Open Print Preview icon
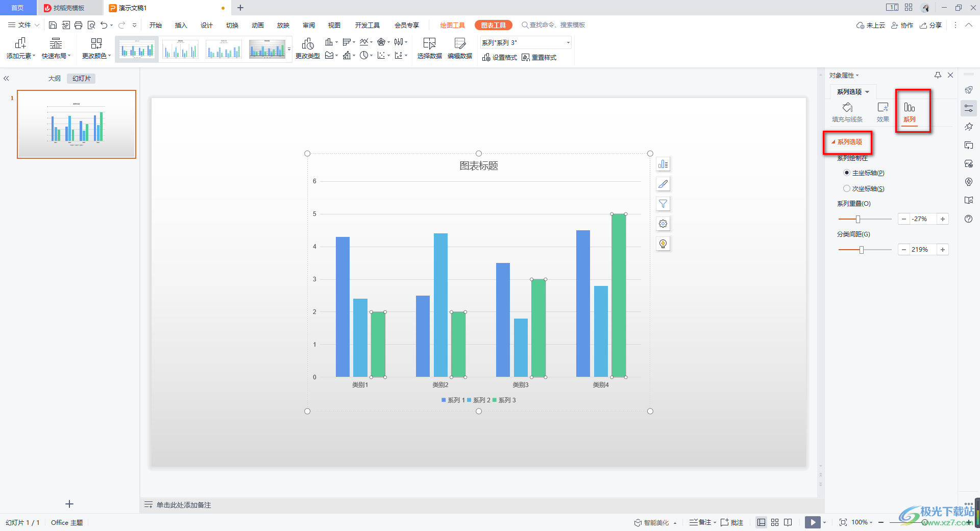980x531 pixels. (x=91, y=25)
